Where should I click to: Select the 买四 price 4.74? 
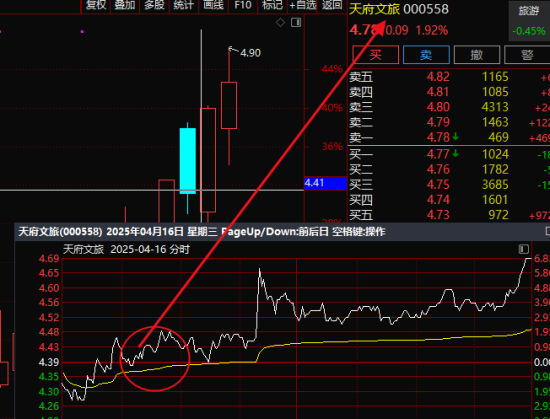point(438,200)
